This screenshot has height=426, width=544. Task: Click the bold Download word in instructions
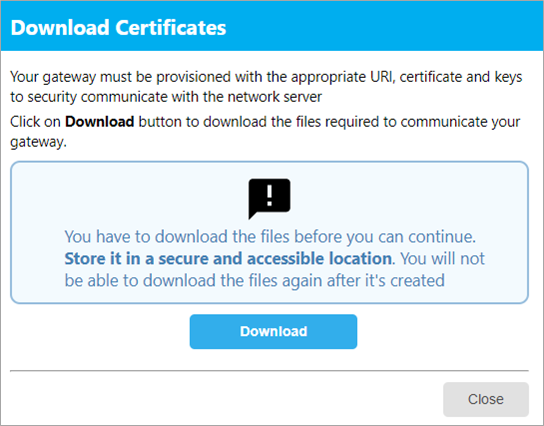pos(100,122)
